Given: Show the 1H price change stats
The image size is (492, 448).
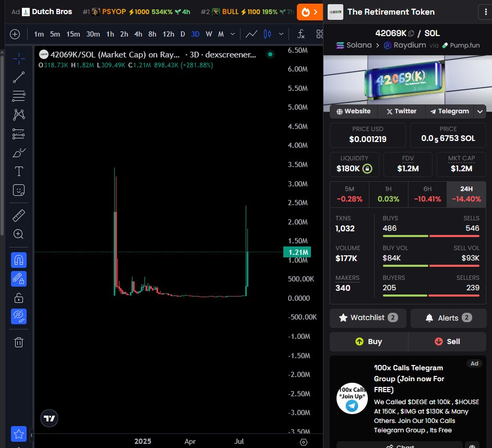Looking at the screenshot, I should [x=389, y=194].
